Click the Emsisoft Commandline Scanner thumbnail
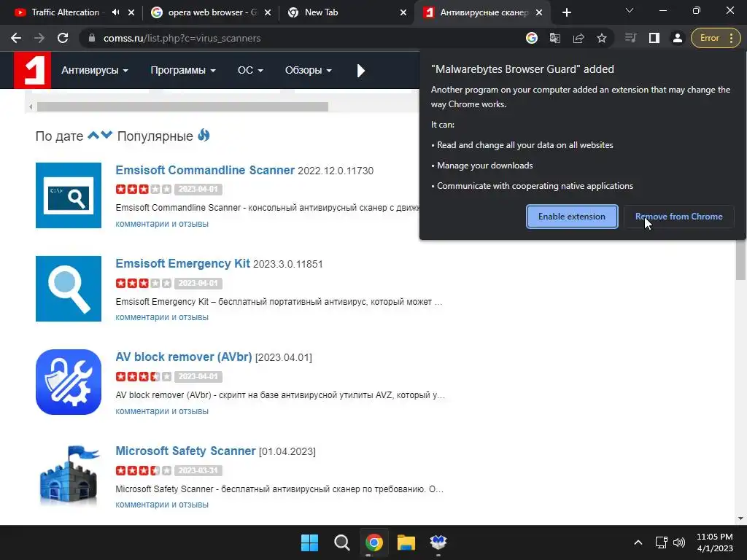Viewport: 747px width, 560px height. point(69,195)
